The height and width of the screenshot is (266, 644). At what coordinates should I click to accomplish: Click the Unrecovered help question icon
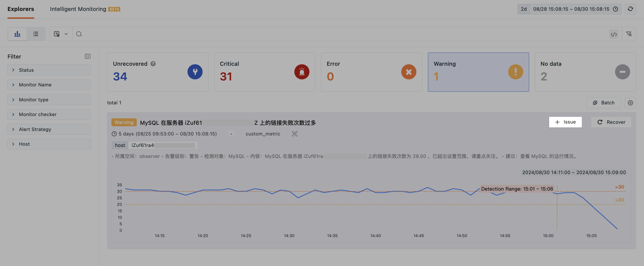point(153,64)
